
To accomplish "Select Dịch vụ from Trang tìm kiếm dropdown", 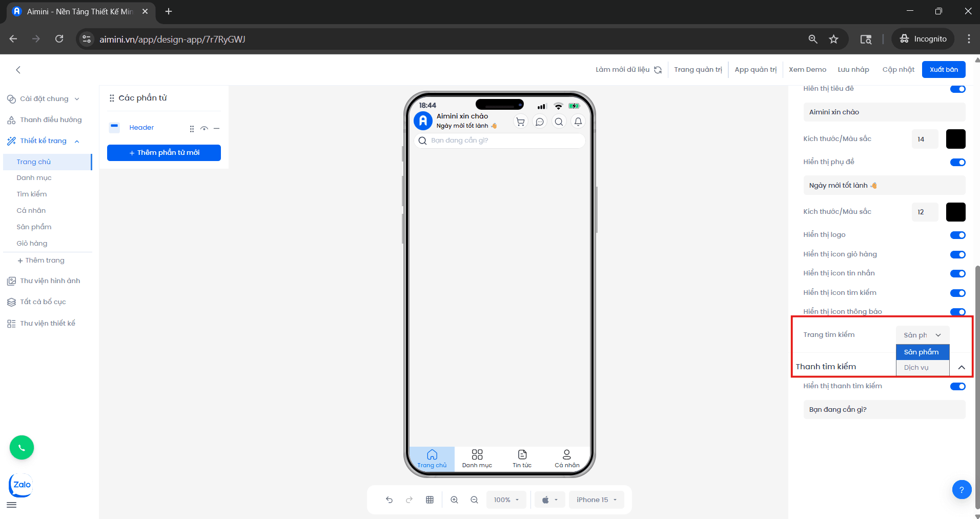I will coord(922,367).
